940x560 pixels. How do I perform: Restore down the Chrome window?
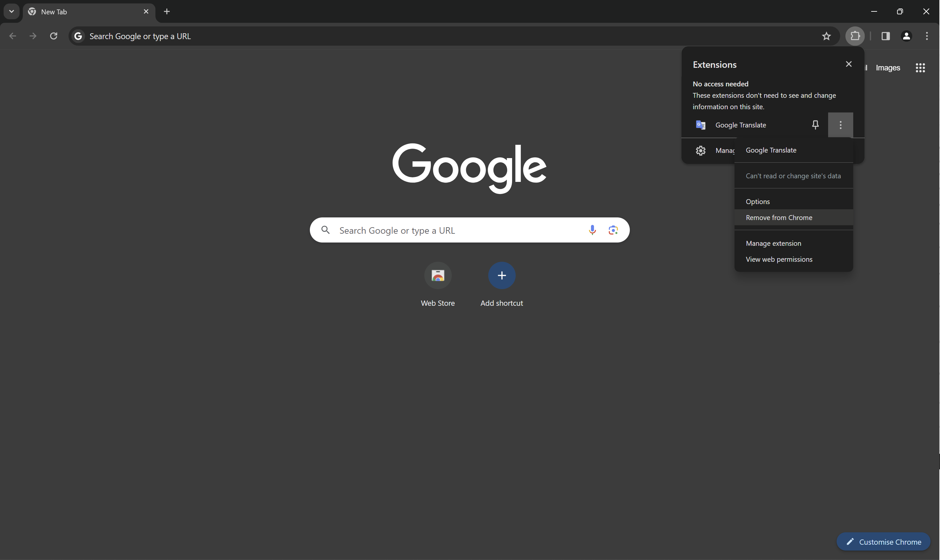[x=900, y=12]
